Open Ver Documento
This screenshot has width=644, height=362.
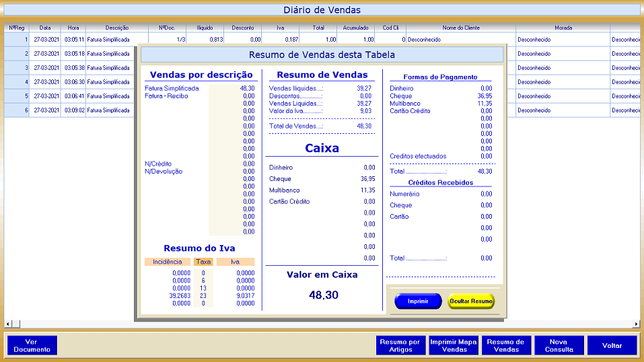32,346
